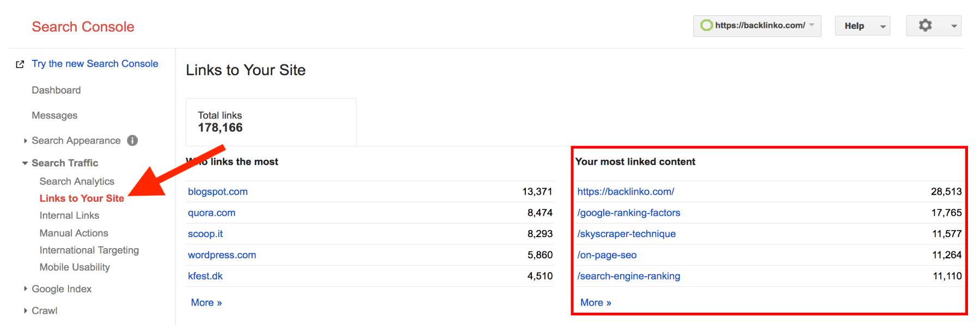Viewport: 980px width, 329px height.
Task: Open quora.com linking domain
Action: click(212, 213)
